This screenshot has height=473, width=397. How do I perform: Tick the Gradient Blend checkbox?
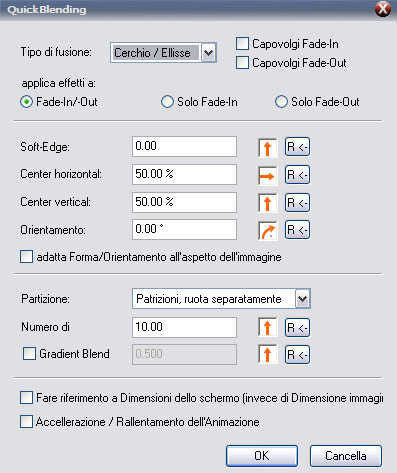(29, 354)
